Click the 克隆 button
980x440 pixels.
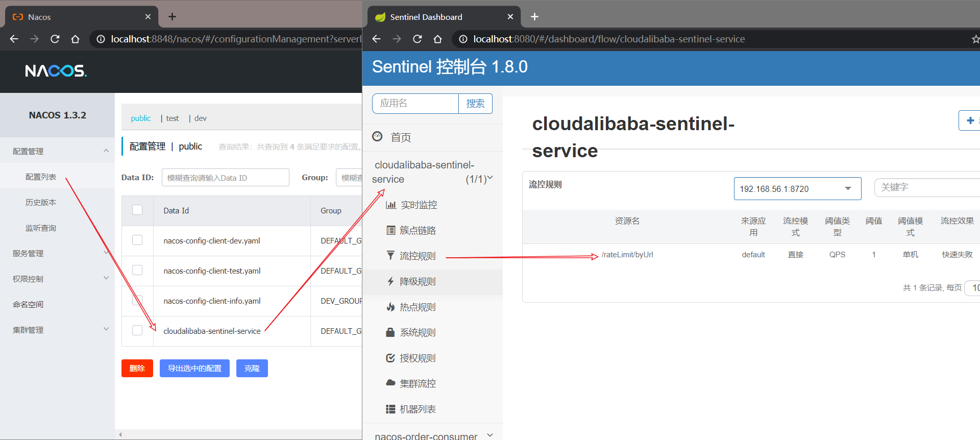click(x=252, y=368)
